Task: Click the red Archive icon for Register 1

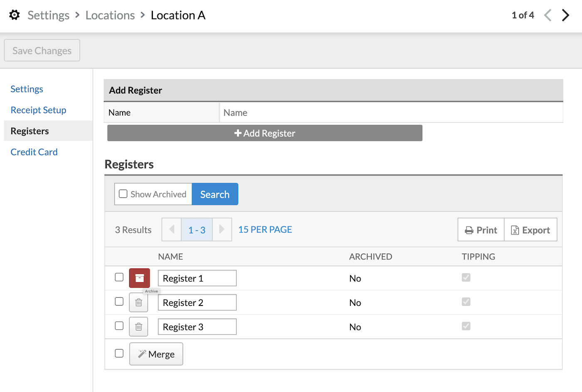Action: [x=139, y=278]
